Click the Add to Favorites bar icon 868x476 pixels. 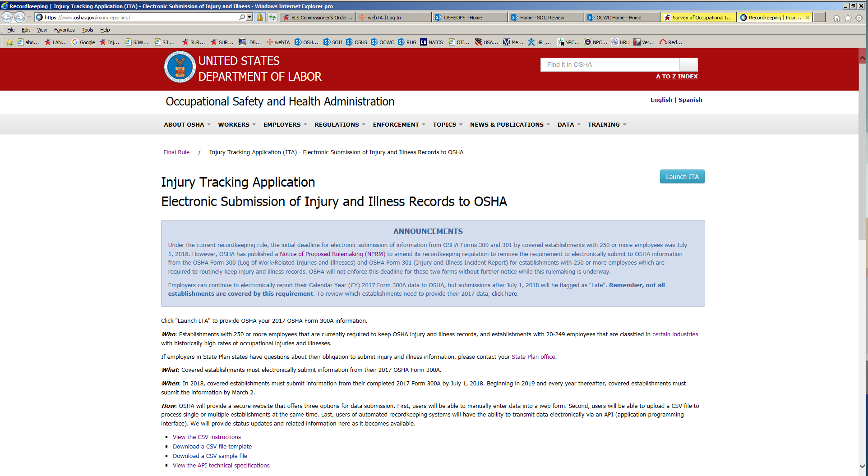(x=9, y=42)
